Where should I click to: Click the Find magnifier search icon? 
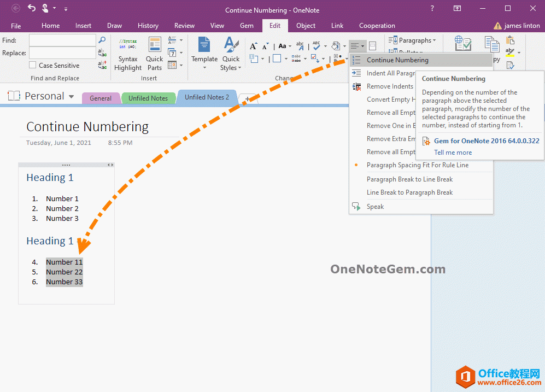(x=102, y=40)
